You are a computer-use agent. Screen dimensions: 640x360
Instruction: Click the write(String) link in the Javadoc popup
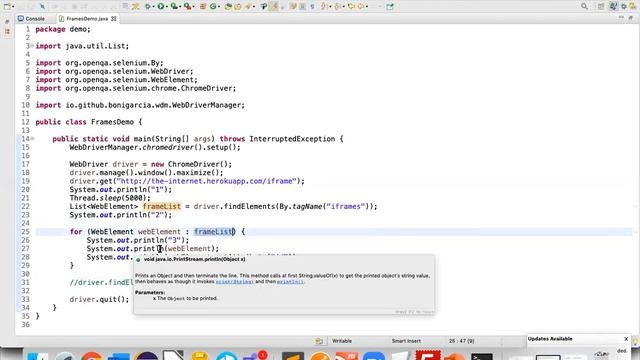tap(234, 282)
